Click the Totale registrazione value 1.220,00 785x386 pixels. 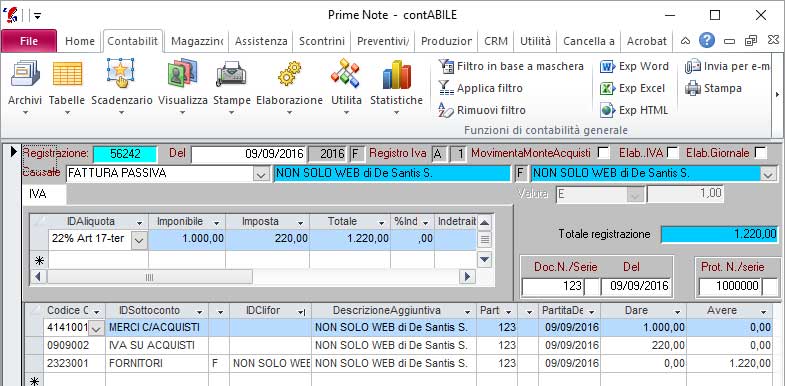tap(719, 234)
